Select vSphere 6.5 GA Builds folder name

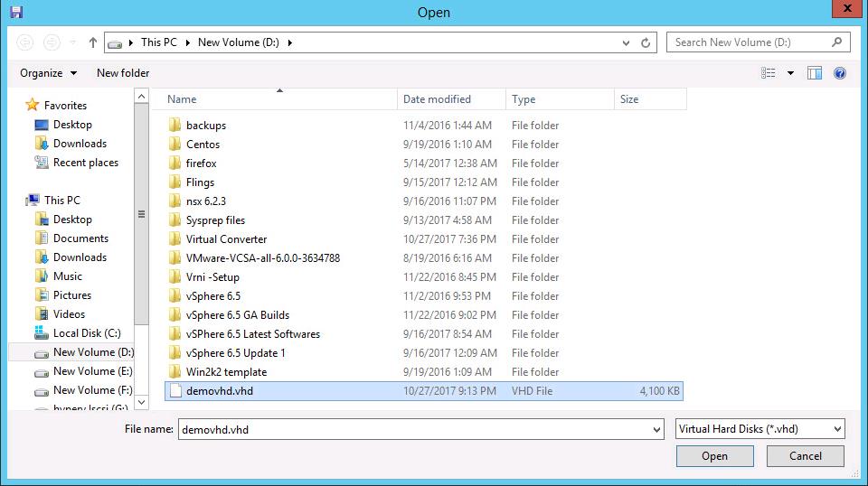(x=238, y=315)
